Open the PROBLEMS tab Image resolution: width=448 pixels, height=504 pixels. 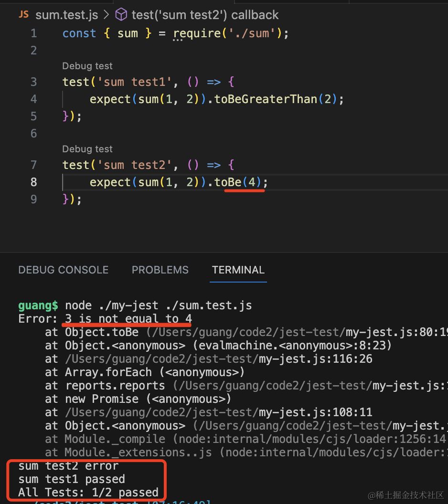point(160,270)
